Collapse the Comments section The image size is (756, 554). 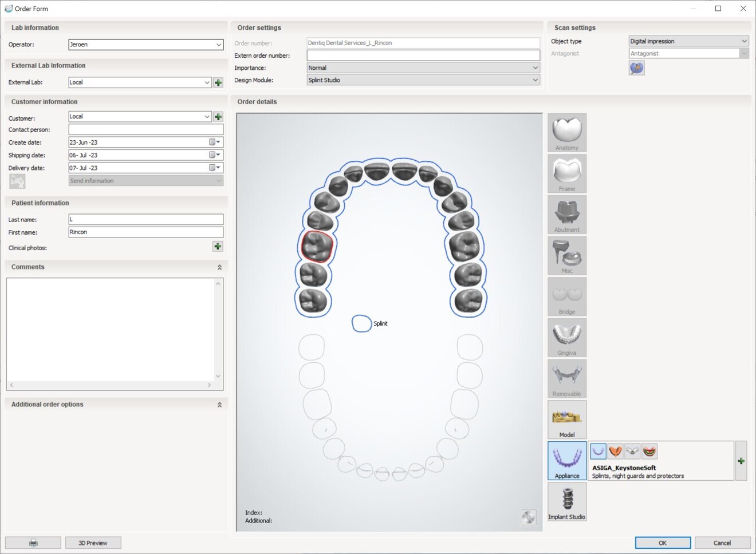(219, 266)
